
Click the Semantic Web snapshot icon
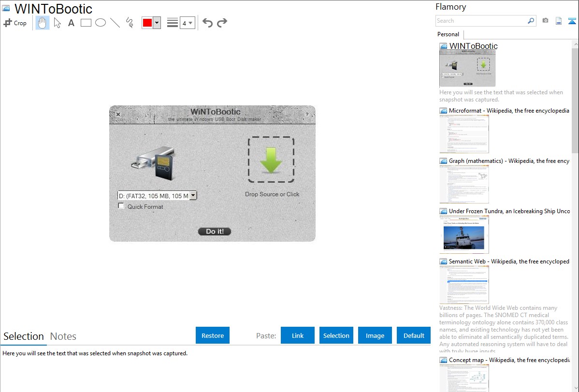tap(443, 261)
